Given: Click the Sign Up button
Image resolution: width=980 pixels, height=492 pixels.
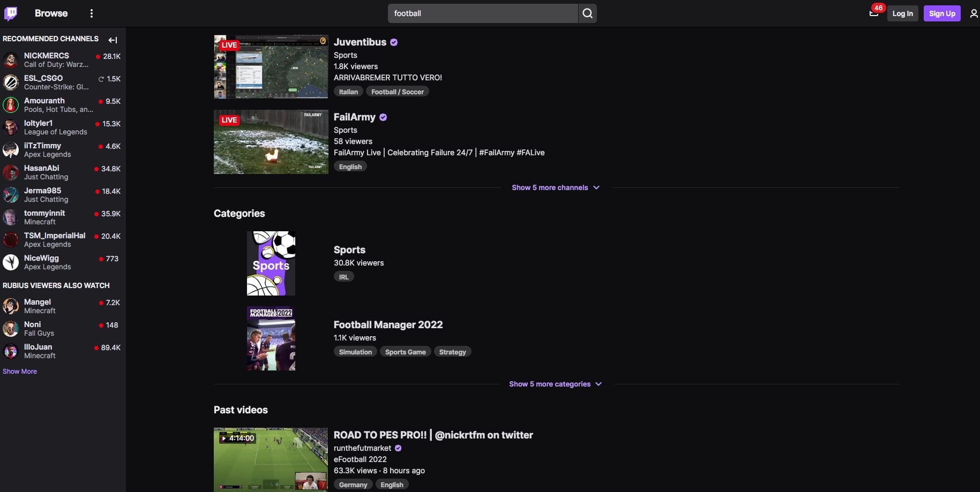Looking at the screenshot, I should coord(942,13).
